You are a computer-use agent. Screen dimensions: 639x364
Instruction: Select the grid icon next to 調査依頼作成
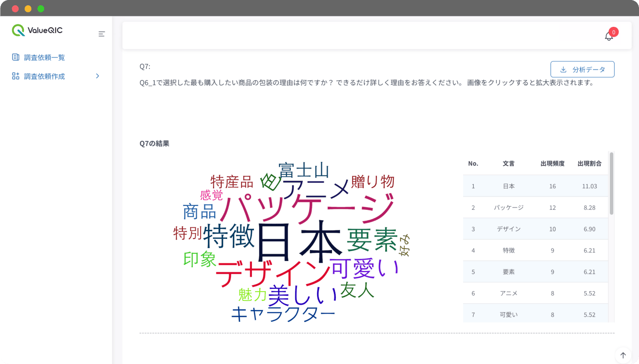(15, 76)
